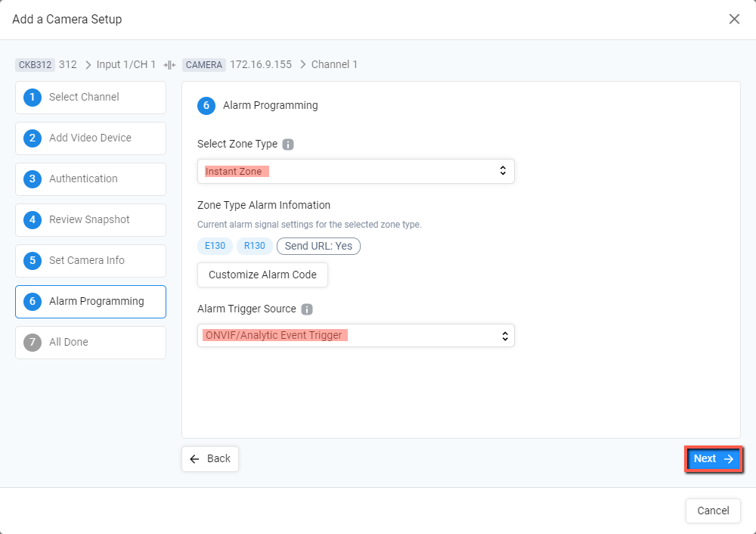756x534 pixels.
Task: Go to step 2 Add Video Device
Action: (91, 138)
